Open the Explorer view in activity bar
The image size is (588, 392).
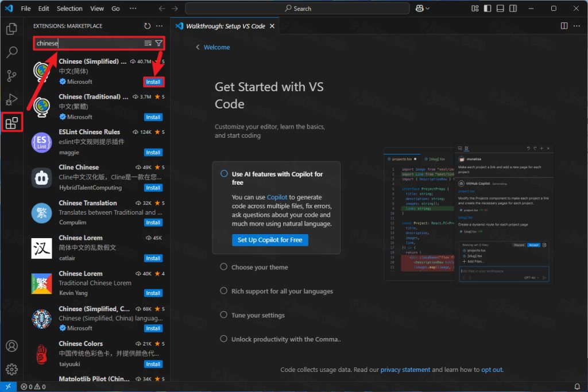pyautogui.click(x=11, y=29)
